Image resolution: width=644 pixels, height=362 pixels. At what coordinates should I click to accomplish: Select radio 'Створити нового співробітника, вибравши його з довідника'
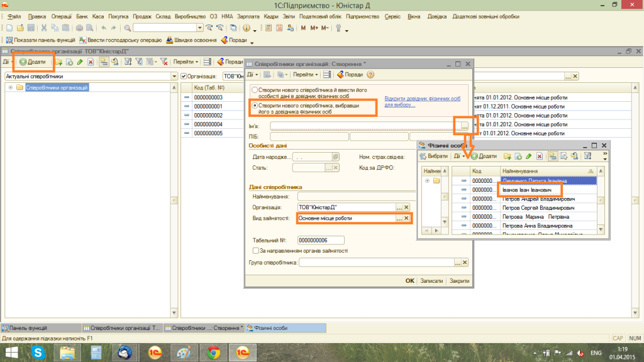(255, 106)
